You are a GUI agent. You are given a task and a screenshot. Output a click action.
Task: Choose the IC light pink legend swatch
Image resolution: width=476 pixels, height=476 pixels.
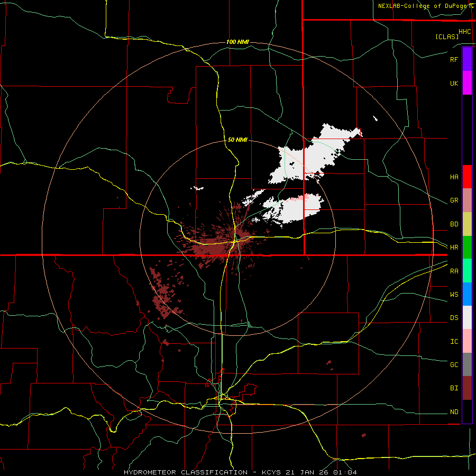tap(467, 341)
